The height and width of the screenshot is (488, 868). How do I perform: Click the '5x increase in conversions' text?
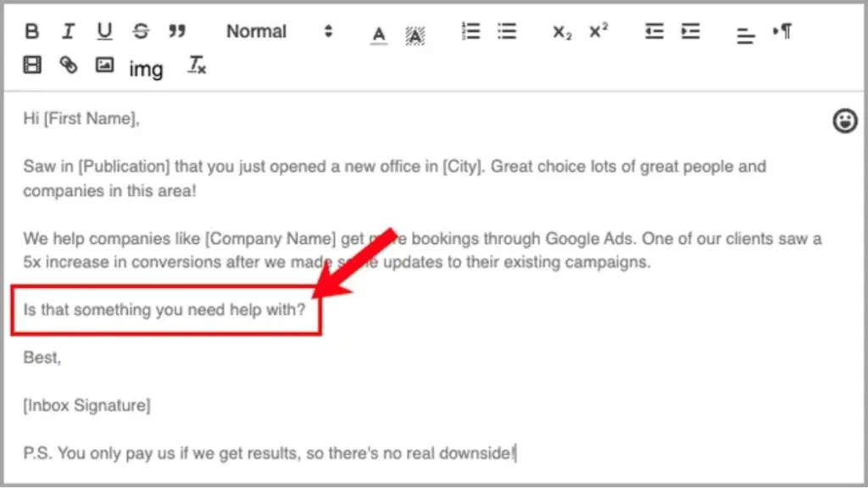(122, 263)
